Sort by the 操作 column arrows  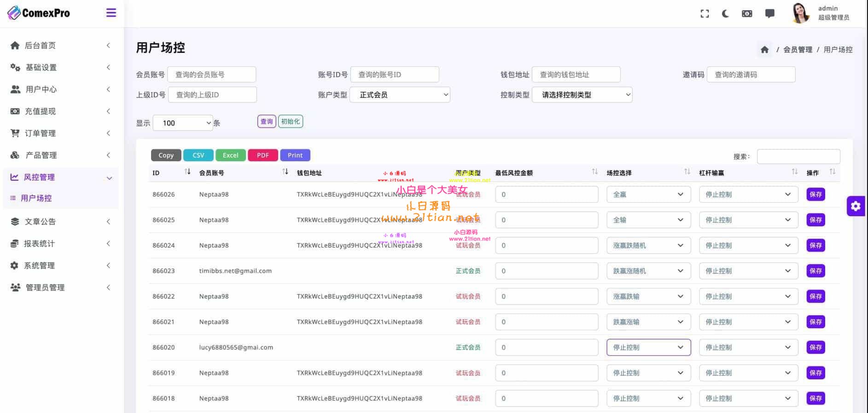(832, 171)
